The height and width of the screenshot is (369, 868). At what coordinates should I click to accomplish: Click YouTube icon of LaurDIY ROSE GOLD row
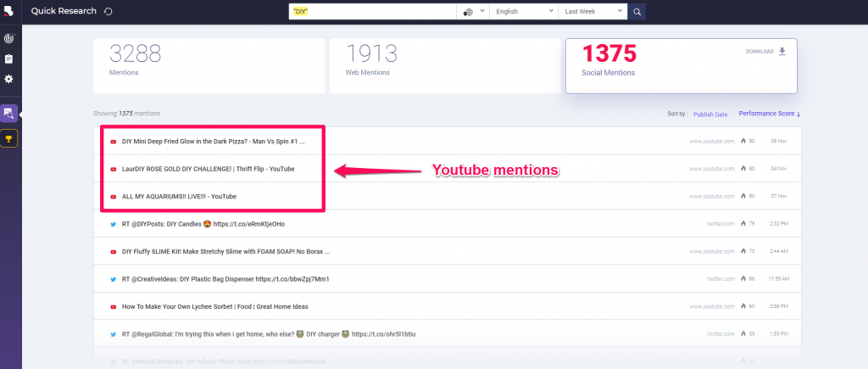tap(113, 169)
